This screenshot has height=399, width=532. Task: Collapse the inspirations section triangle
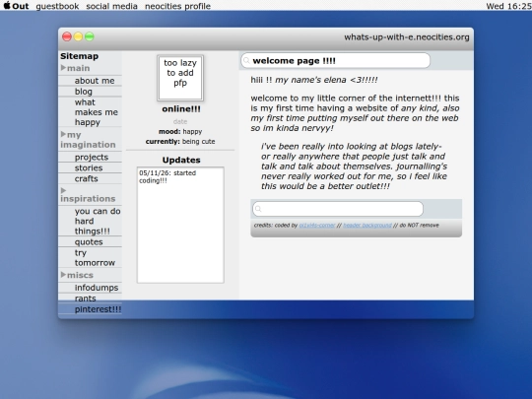[63, 190]
